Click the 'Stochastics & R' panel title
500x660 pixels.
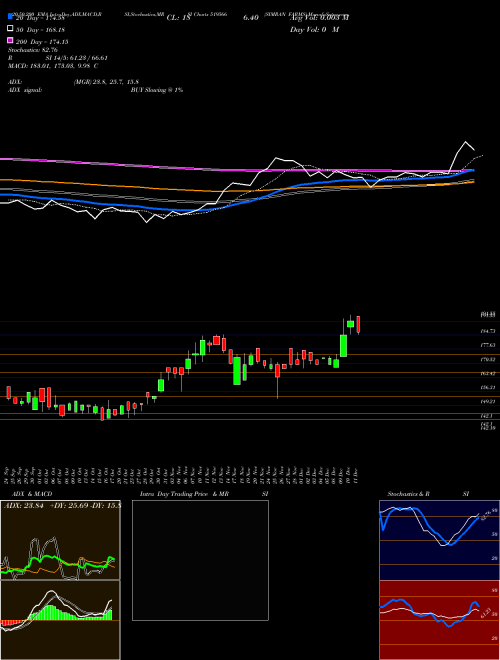point(408,494)
